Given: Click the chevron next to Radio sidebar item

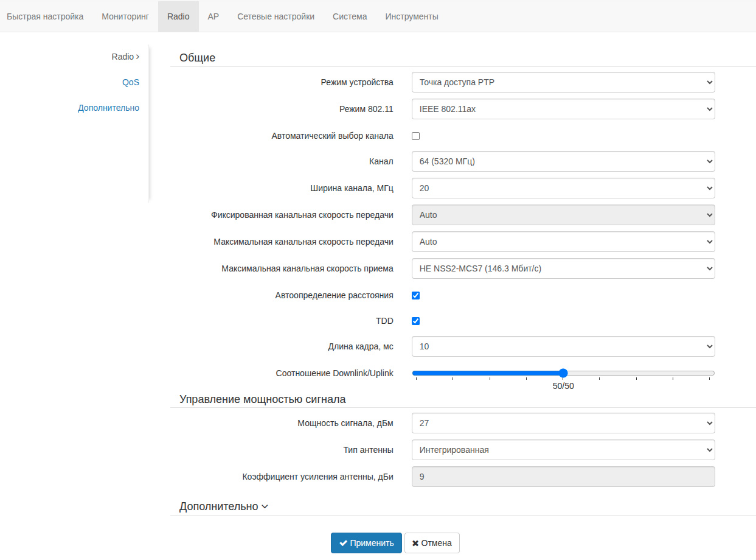Looking at the screenshot, I should (138, 57).
